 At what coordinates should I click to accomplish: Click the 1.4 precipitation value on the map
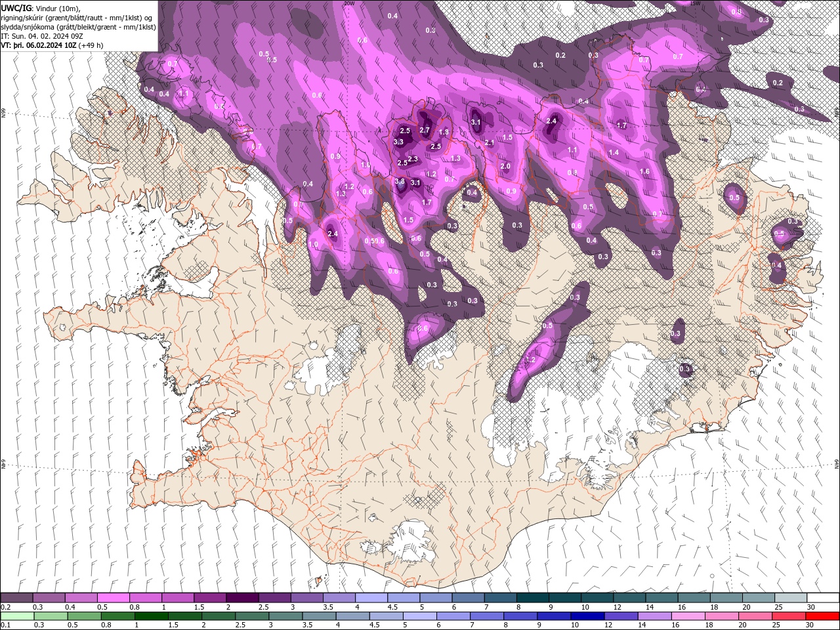614,152
